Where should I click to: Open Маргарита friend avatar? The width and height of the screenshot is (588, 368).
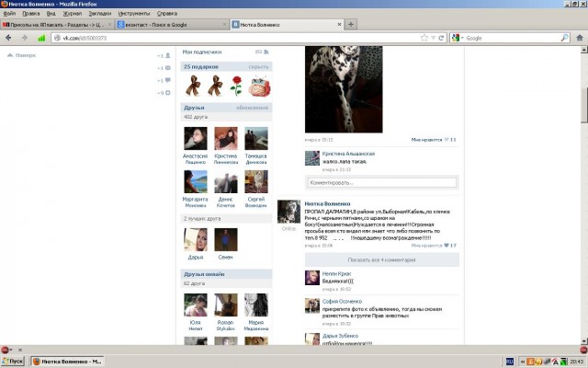tap(196, 182)
